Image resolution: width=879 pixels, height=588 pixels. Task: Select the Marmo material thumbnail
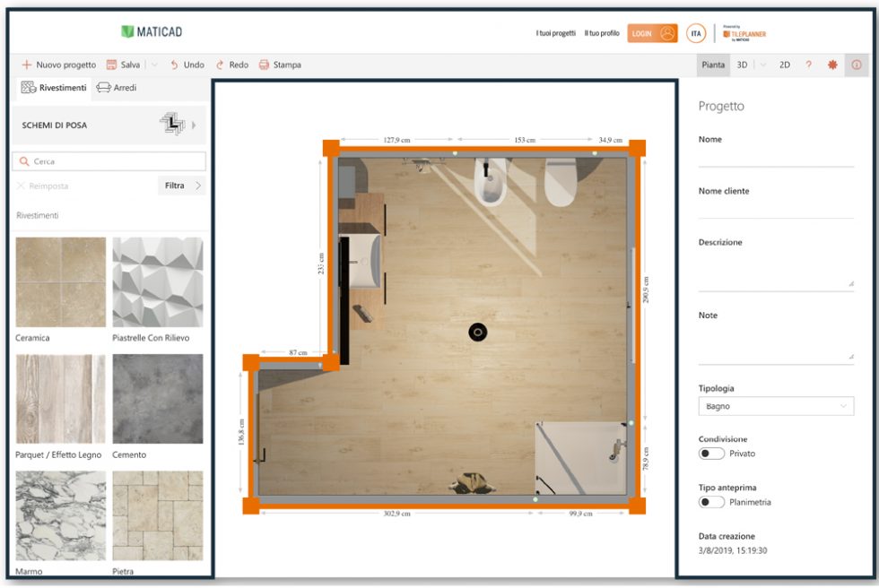click(x=60, y=514)
